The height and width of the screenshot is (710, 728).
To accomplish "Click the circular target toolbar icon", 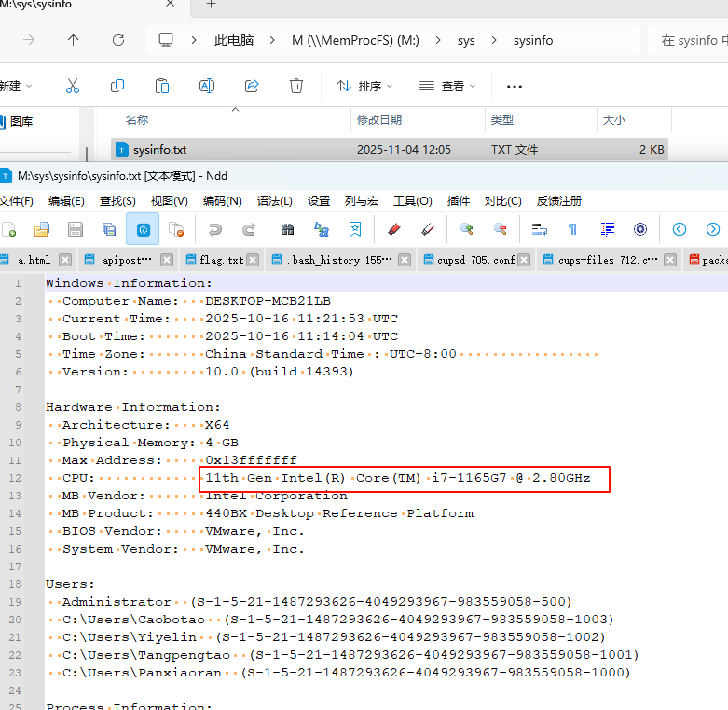I will [x=640, y=229].
